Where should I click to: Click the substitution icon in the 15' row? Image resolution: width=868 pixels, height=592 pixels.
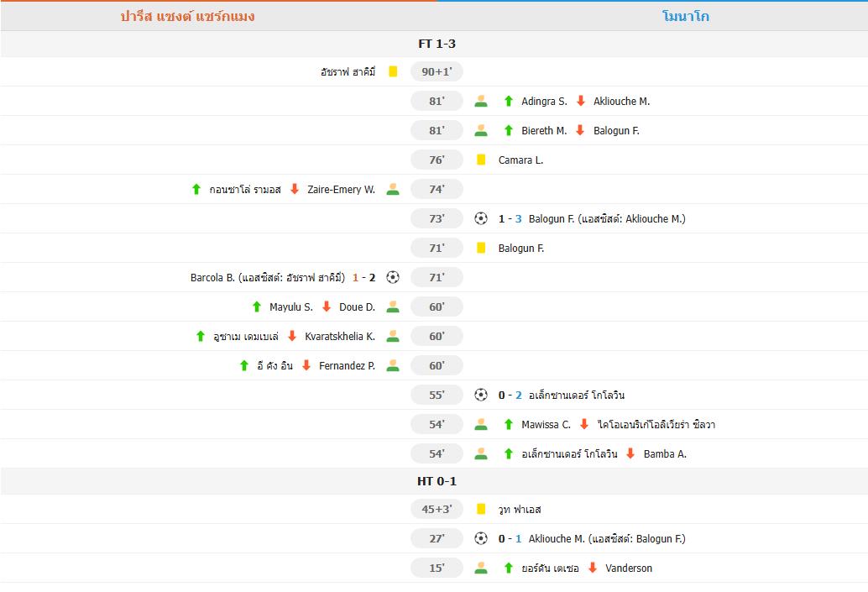pos(481,568)
